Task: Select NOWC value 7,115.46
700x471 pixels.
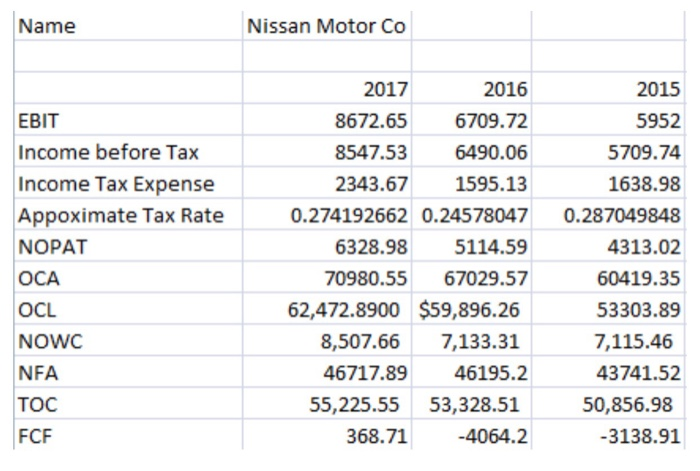Action: click(x=608, y=341)
